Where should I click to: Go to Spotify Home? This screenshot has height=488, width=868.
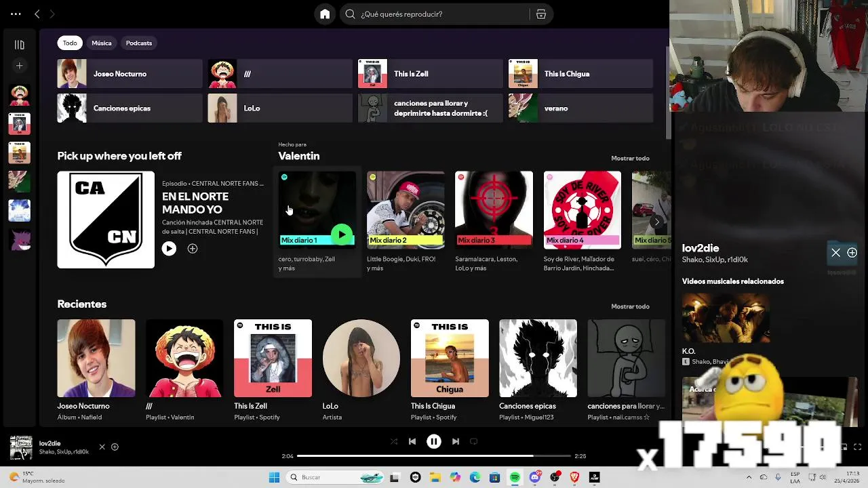pos(325,14)
